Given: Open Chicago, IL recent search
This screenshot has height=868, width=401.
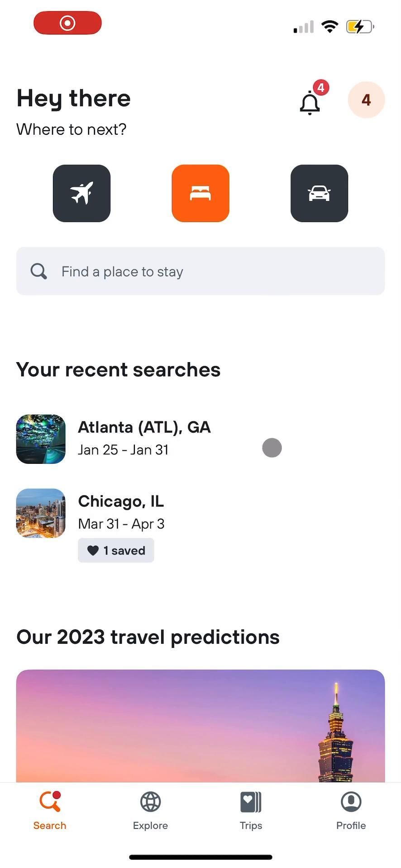Looking at the screenshot, I should coord(121,512).
